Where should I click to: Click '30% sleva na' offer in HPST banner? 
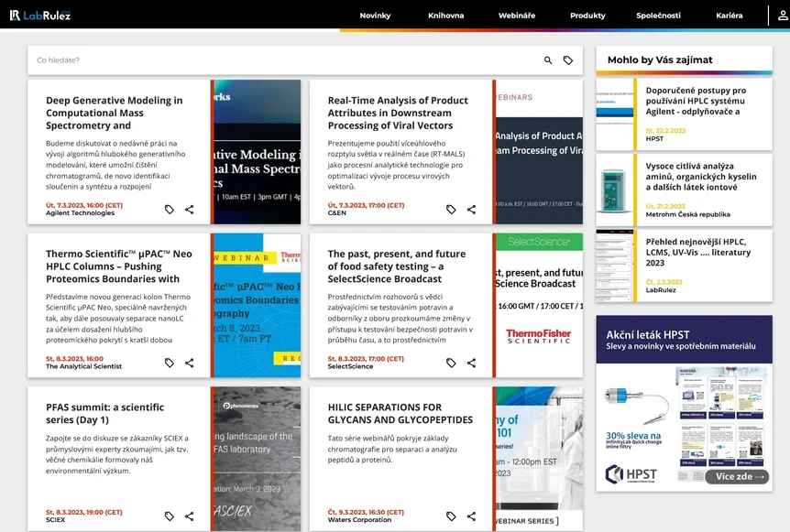[x=632, y=436]
